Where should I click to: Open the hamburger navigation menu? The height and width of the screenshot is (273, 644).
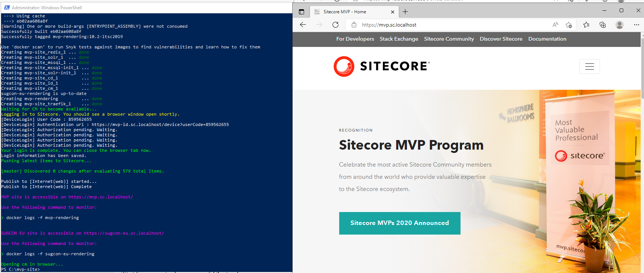(590, 66)
